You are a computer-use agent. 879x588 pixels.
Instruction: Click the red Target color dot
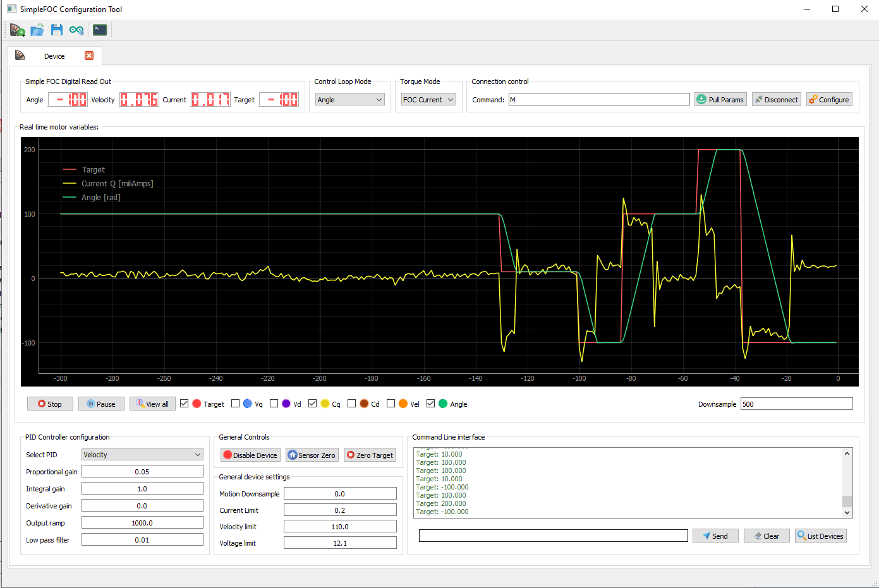pos(197,404)
